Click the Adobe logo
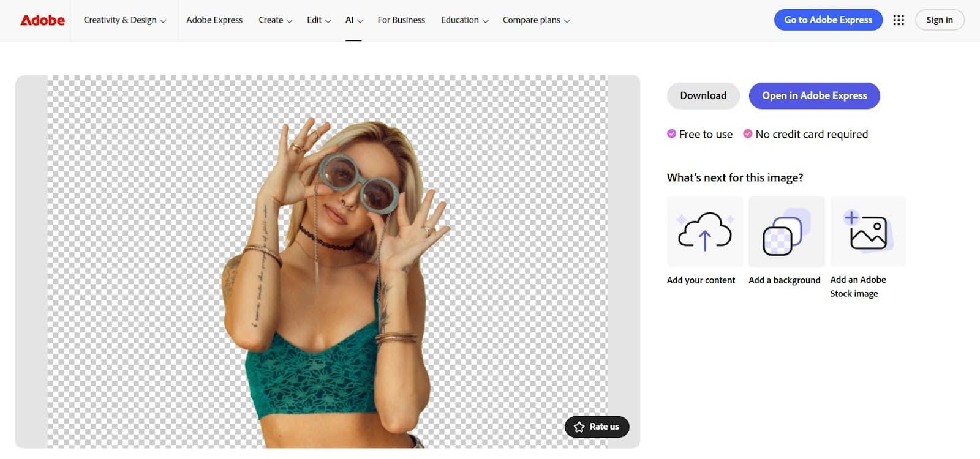This screenshot has width=980, height=459. (42, 20)
